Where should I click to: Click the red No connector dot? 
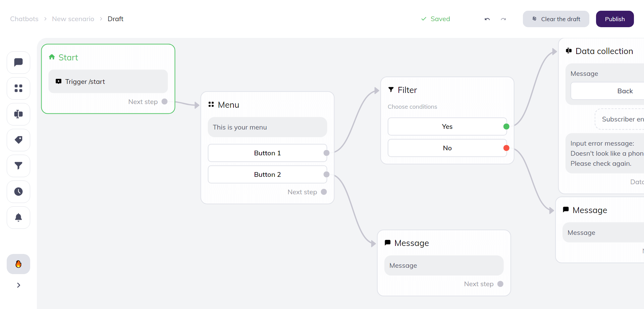pyautogui.click(x=506, y=148)
